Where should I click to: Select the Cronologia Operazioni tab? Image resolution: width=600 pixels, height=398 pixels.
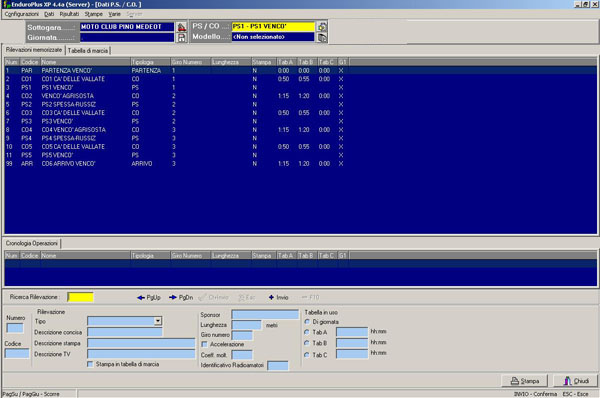point(32,243)
